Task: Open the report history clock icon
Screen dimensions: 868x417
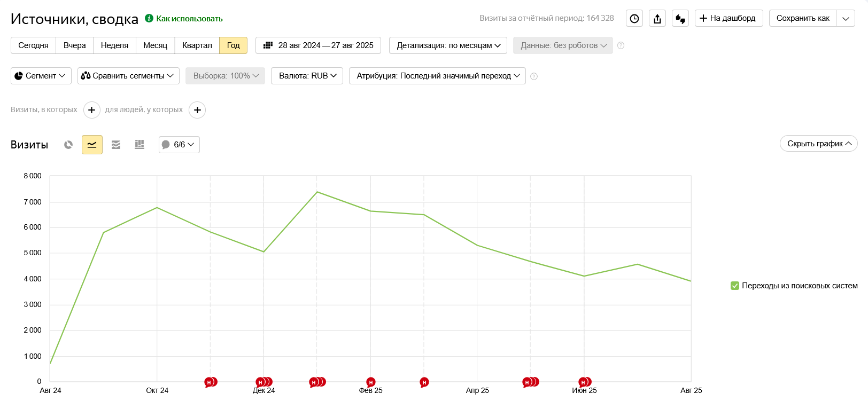Action: (634, 18)
